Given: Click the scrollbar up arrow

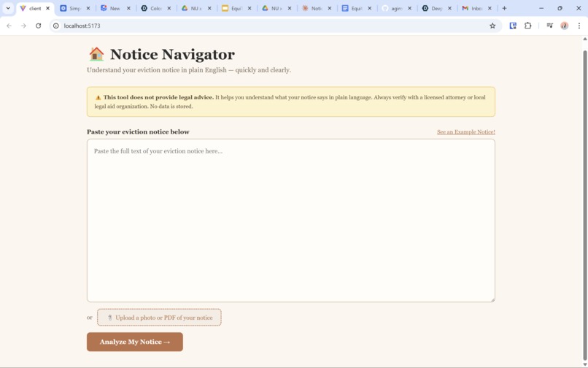Looking at the screenshot, I should 584,39.
